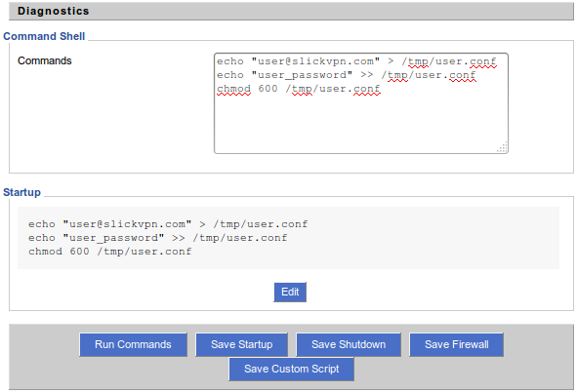Click 'echo "user@slickvpn.com"' line in Commands box
The width and height of the screenshot is (577, 392).
pyautogui.click(x=356, y=61)
